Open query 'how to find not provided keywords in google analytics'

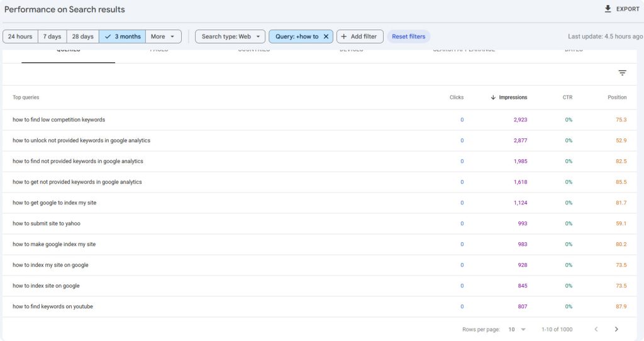tap(77, 161)
